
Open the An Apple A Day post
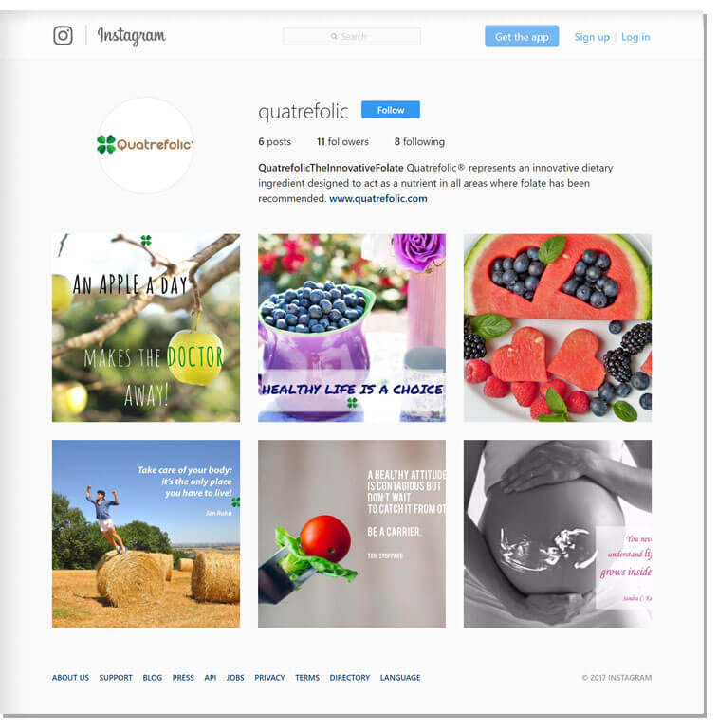click(146, 328)
